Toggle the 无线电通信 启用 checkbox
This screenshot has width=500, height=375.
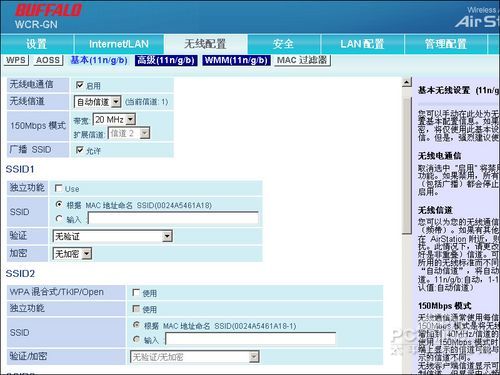point(80,85)
